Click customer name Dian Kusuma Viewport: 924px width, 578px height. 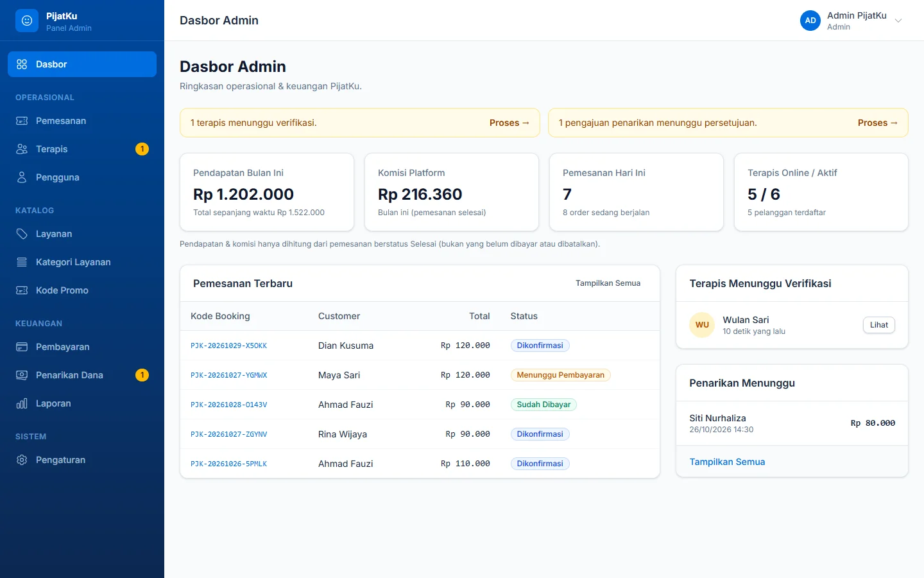346,346
